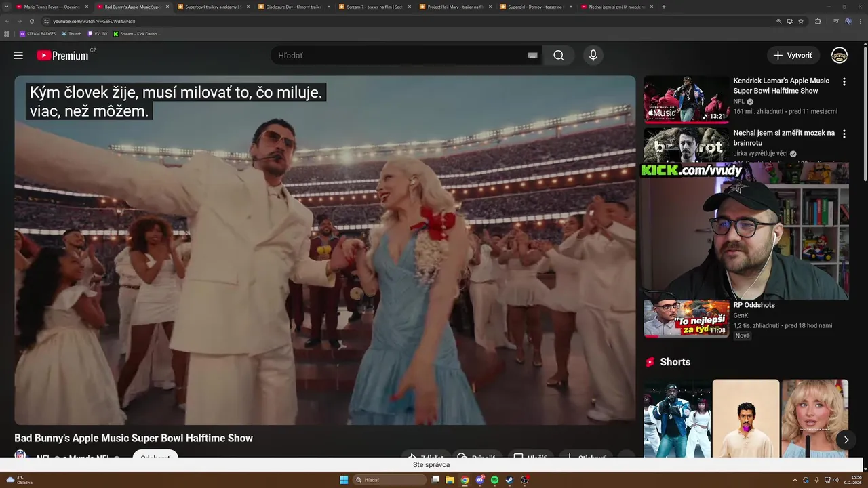Image resolution: width=868 pixels, height=488 pixels.
Task: Open the RP Oddshots video thumbnail
Action: (x=686, y=319)
